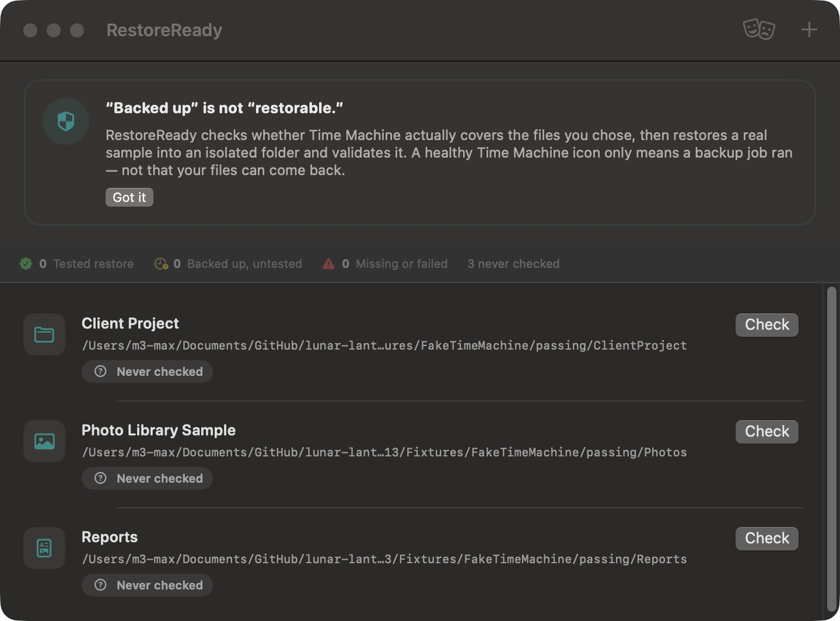Click the "Backed up" is not "restorable." heading
The image size is (840, 621).
click(225, 108)
